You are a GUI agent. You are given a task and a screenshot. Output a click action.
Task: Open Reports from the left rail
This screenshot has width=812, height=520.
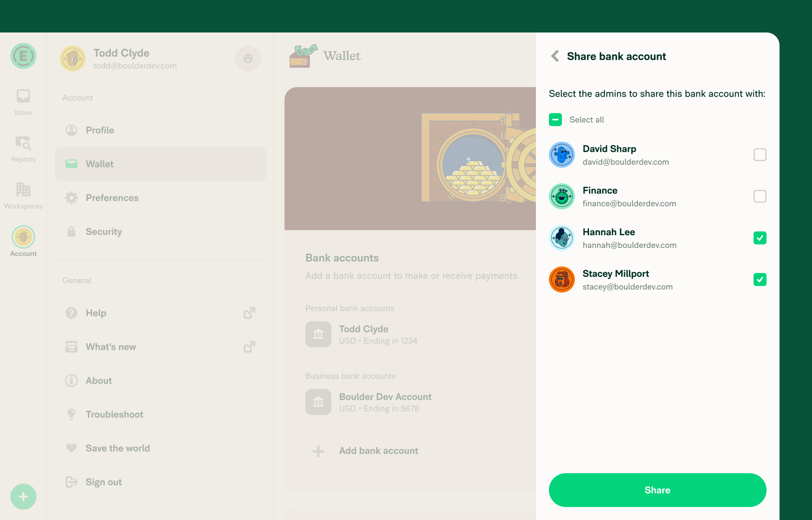click(23, 143)
